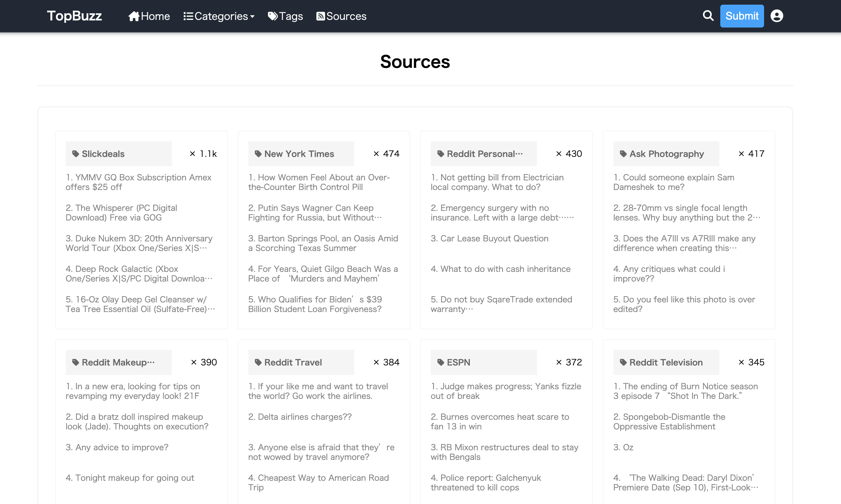Open 'What to do with cash inheritance'

(x=500, y=269)
